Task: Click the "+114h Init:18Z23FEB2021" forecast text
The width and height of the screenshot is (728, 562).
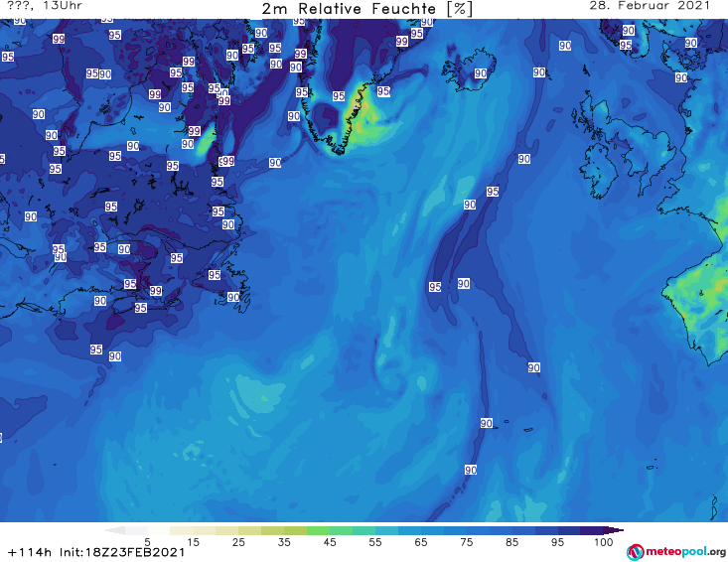Action: coord(96,552)
